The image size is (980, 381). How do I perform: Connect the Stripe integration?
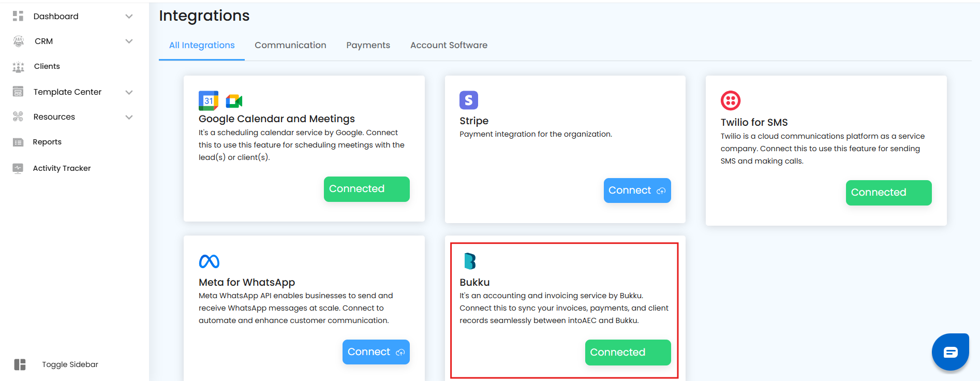pos(637,190)
